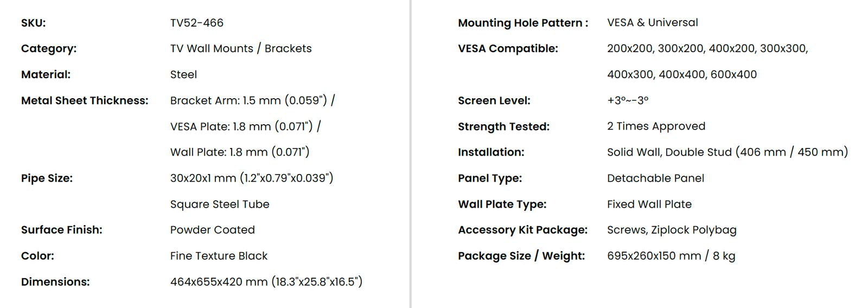Click the Powder Coated surface finish value
Screen dimensions: 868x308
[x=212, y=230]
